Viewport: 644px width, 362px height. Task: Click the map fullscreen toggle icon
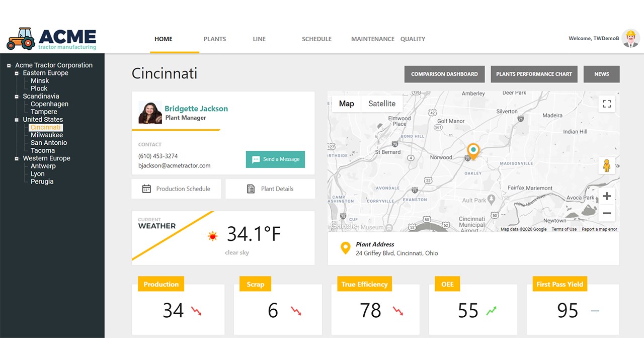click(x=607, y=104)
